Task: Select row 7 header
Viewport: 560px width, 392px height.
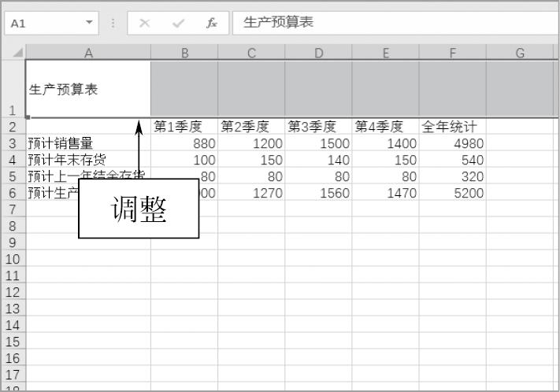Action: [x=13, y=209]
